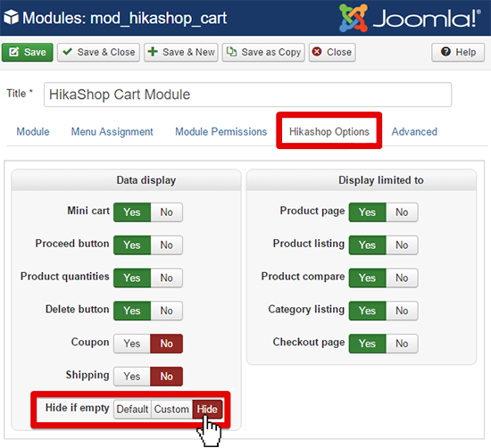This screenshot has width=491, height=448.
Task: Open the Help button
Action: pos(458,52)
